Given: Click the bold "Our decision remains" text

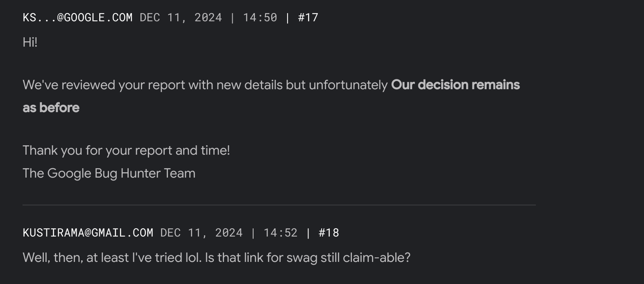Looking at the screenshot, I should (455, 85).
